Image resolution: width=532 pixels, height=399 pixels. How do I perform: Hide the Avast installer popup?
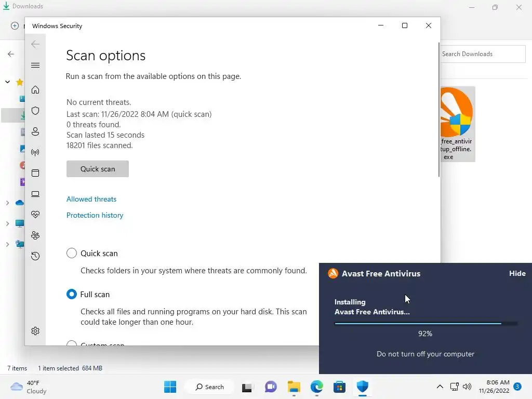[517, 273]
